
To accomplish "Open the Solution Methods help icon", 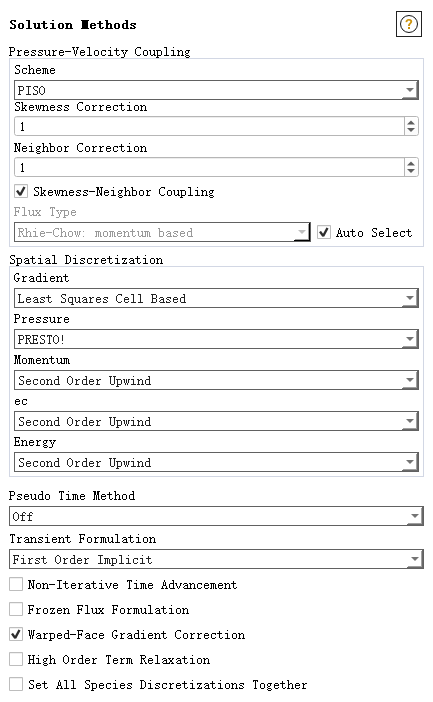I will 408,24.
